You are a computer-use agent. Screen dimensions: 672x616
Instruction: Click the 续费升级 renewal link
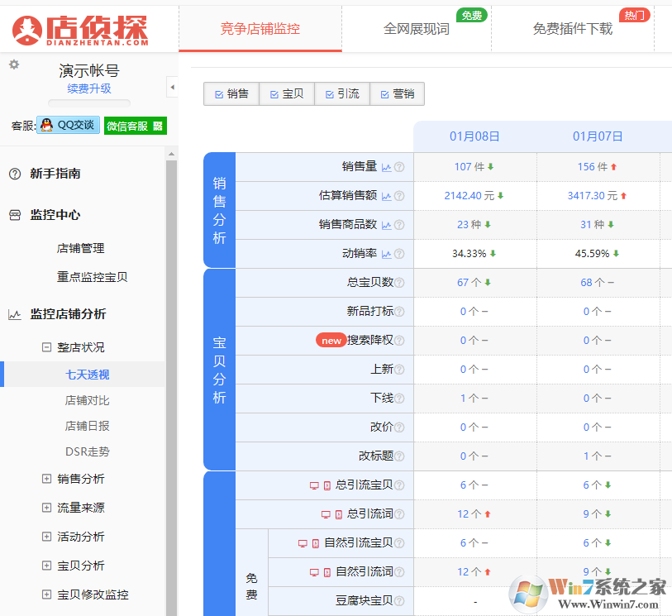tap(90, 88)
